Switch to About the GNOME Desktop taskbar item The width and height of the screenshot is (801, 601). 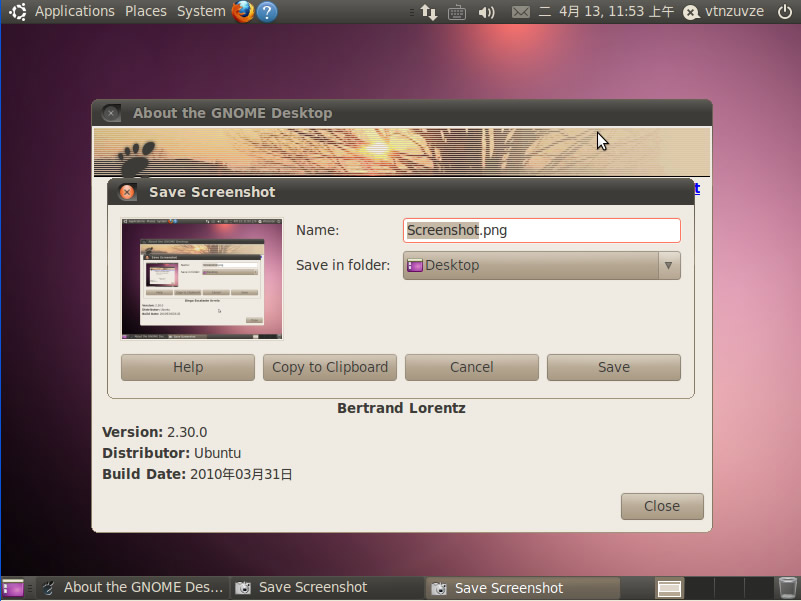pyautogui.click(x=133, y=588)
